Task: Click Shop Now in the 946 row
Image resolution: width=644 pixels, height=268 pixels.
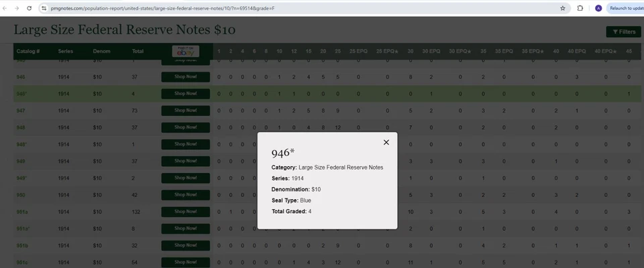Action: [x=186, y=77]
